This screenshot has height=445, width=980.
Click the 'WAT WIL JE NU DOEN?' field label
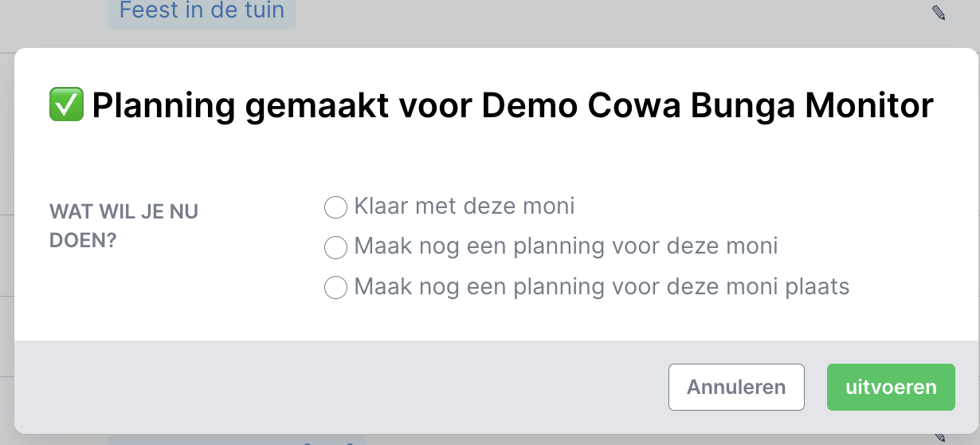(x=123, y=226)
